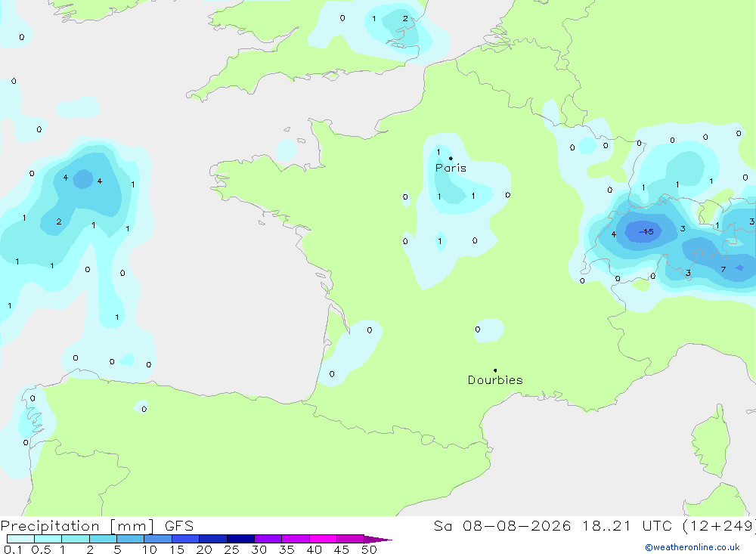The height and width of the screenshot is (554, 756).
Task: Pick the 45–50 mm legend color swatch
Action: (x=350, y=539)
